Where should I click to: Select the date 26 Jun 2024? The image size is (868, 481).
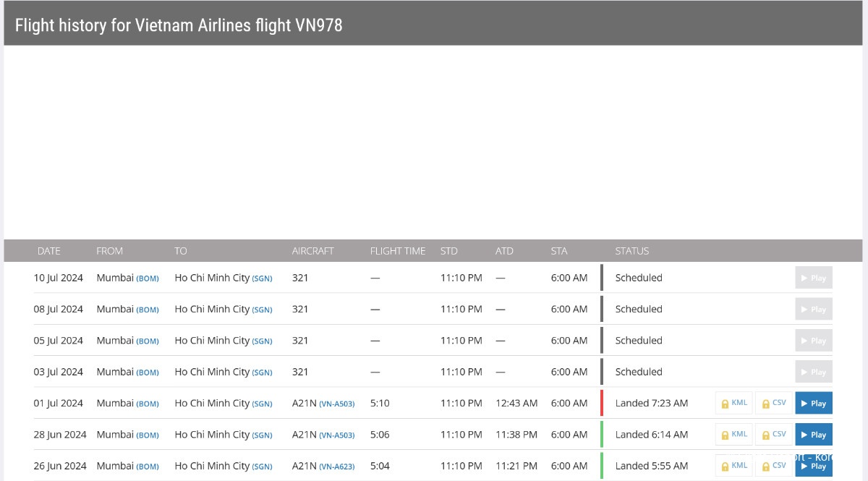tap(60, 466)
